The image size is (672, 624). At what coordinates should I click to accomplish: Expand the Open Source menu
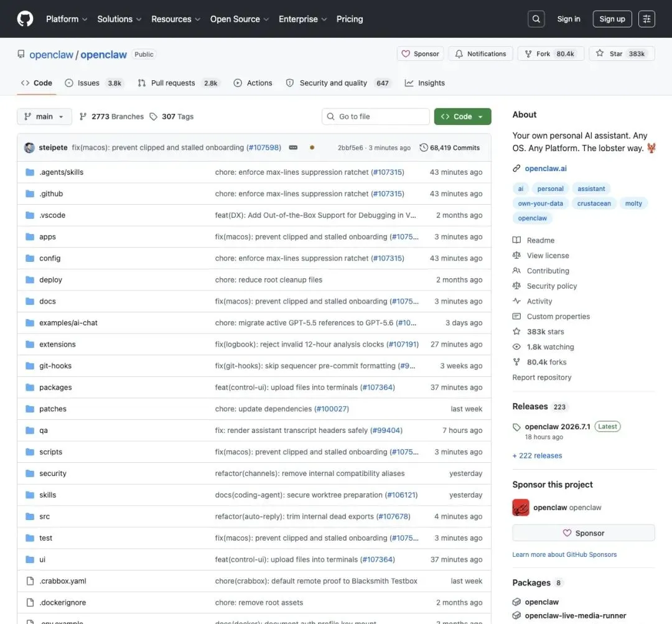point(240,19)
